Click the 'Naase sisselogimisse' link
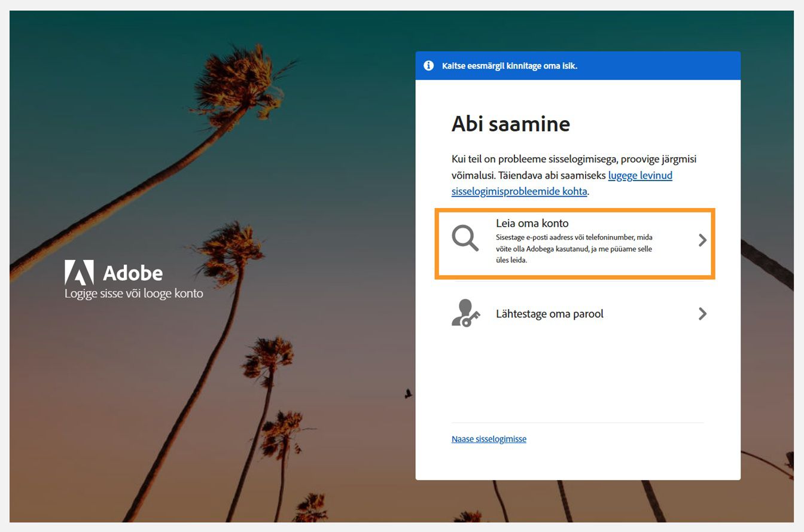The width and height of the screenshot is (804, 532). [x=489, y=439]
